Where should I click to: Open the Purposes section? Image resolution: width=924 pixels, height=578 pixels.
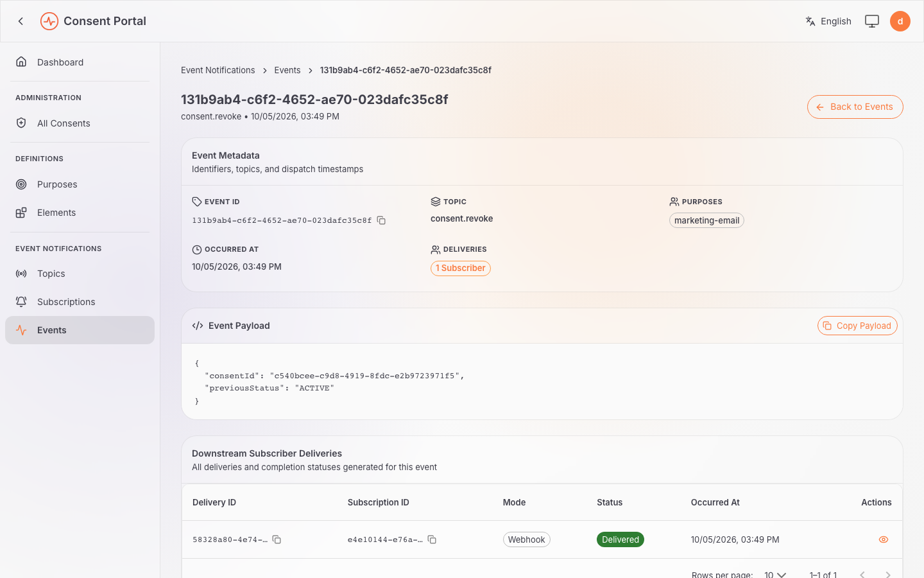point(80,184)
